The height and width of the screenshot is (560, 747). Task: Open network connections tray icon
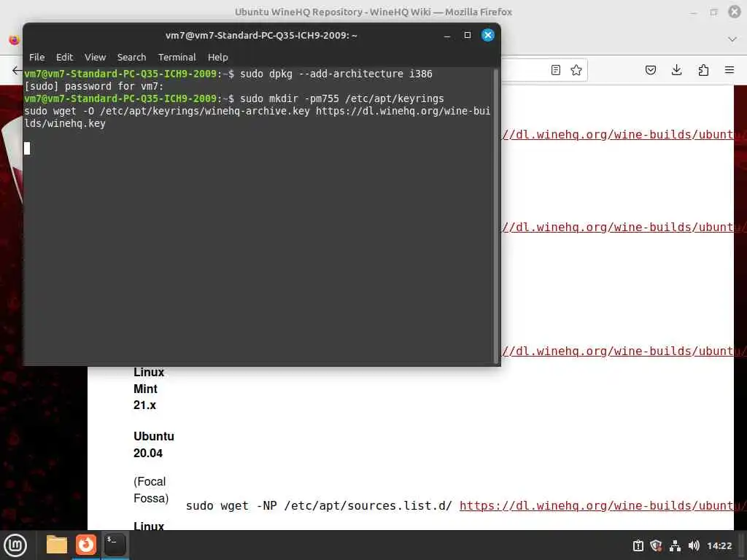(x=675, y=545)
